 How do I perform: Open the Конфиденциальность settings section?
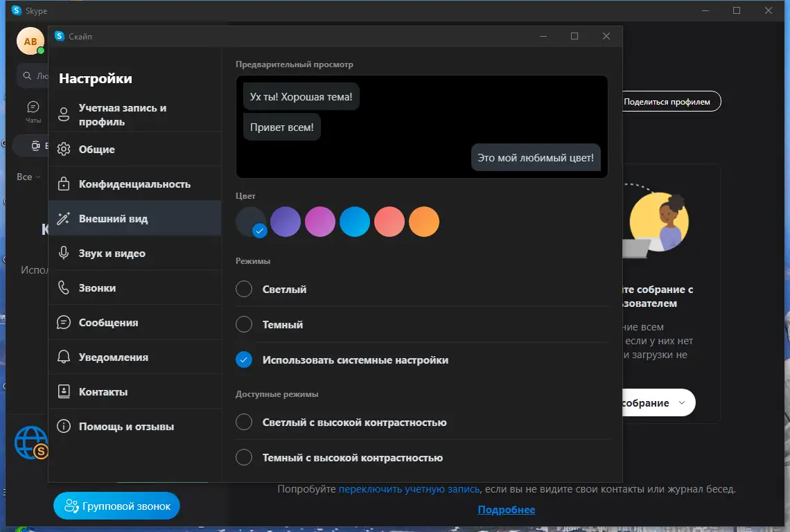[x=135, y=184]
